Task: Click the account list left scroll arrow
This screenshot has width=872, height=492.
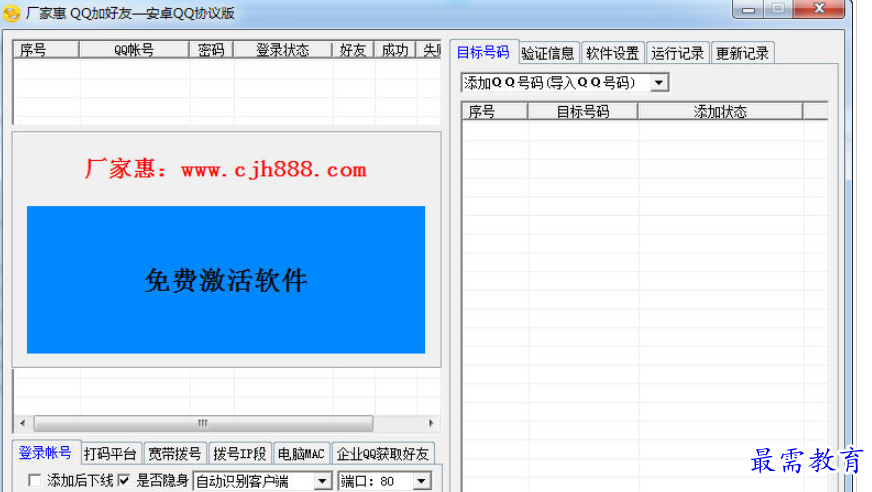Action: point(22,423)
